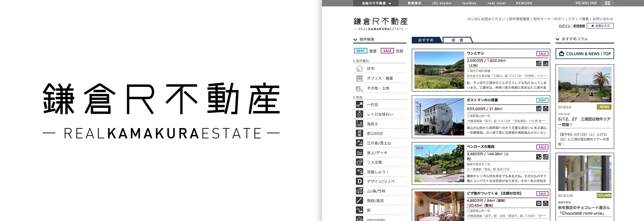Screen dimensions: 644x221
Task: Choose the 江の島/富士山 feature icon
Action: (x=359, y=143)
